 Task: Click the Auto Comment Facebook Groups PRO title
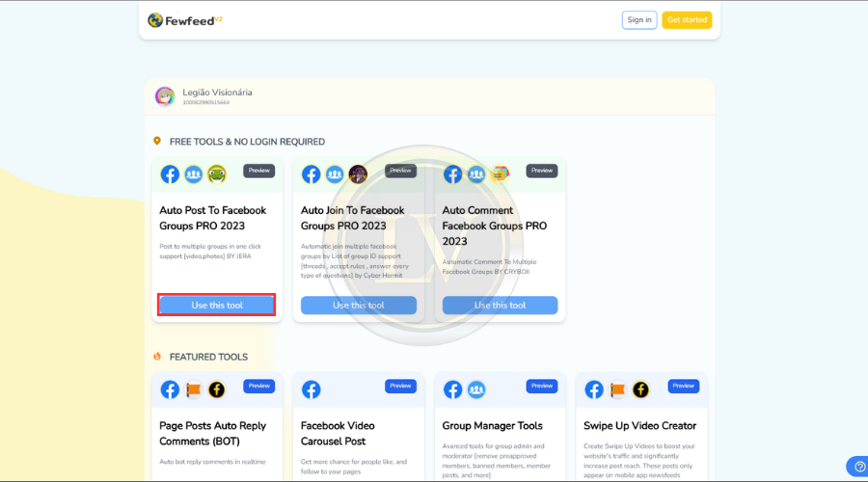[x=495, y=226]
